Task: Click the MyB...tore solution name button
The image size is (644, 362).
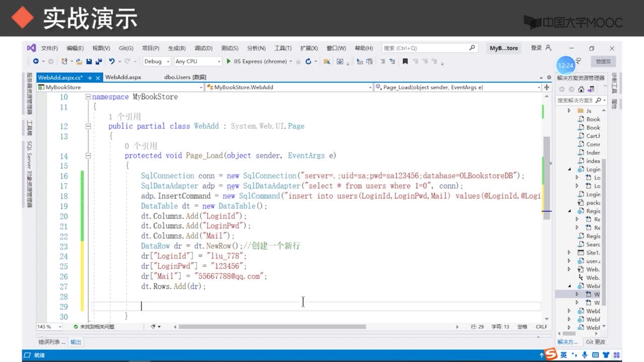Action: tap(504, 48)
